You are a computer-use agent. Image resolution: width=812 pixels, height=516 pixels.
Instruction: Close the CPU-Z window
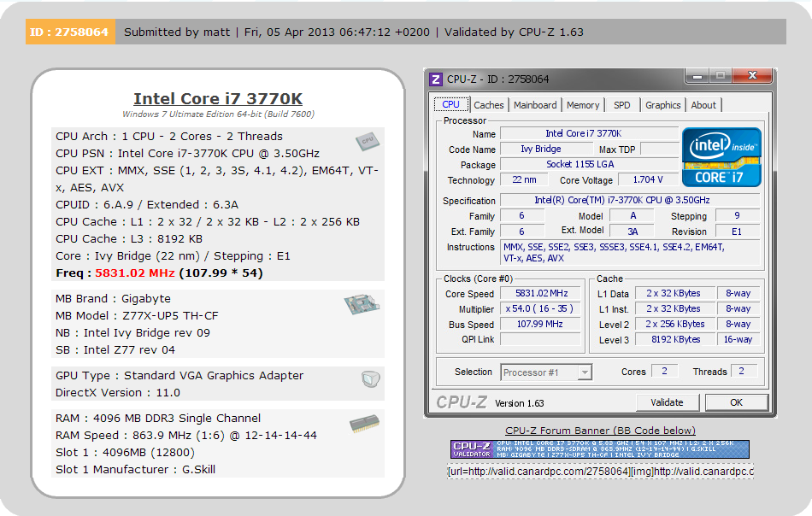coord(752,76)
